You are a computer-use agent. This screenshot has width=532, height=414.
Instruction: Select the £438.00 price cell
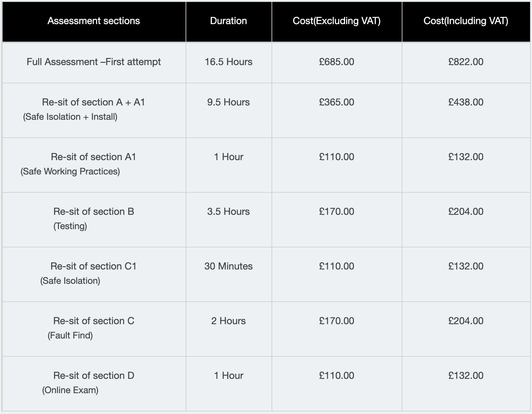pyautogui.click(x=466, y=102)
